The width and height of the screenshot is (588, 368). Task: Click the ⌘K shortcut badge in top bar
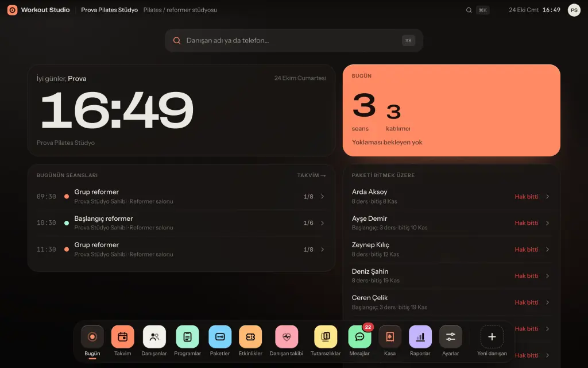coord(482,10)
